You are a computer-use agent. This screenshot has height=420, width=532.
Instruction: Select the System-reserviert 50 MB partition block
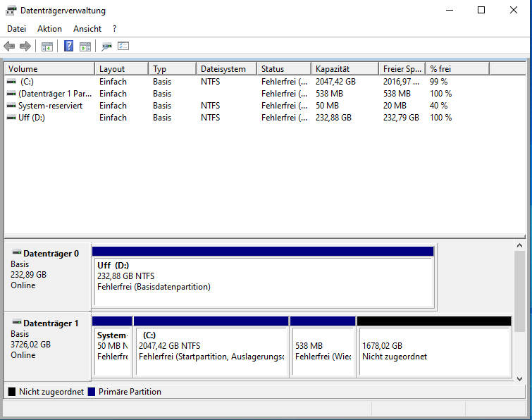click(x=112, y=347)
